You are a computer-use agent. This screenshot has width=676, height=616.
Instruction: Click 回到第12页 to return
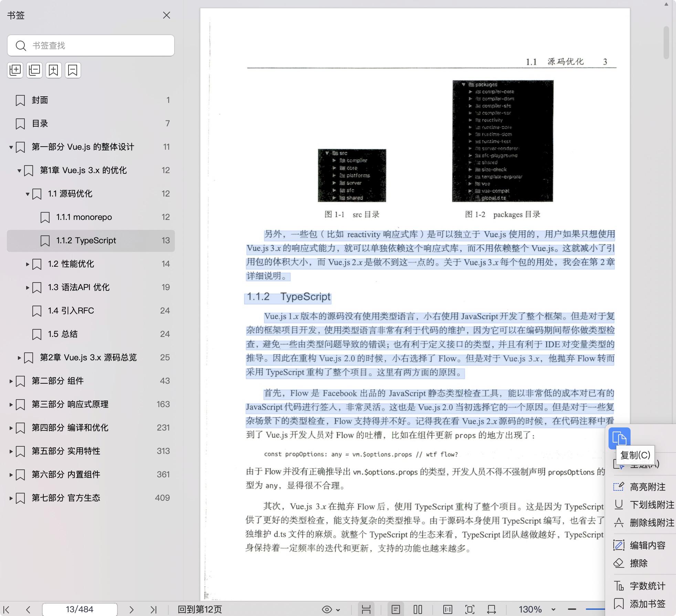click(x=200, y=609)
